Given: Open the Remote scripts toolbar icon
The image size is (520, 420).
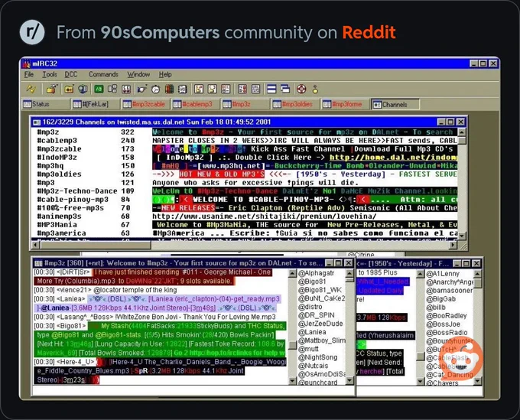Looking at the screenshot, I should [x=125, y=89].
